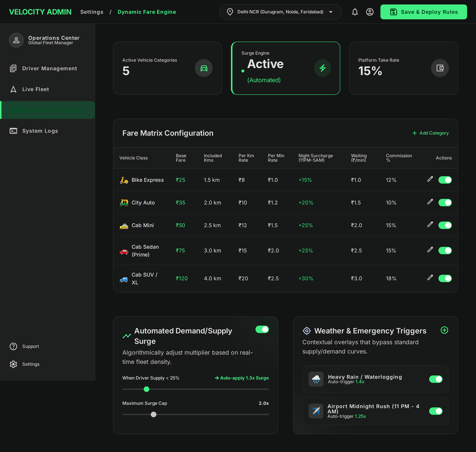Edit the Cab Mini fare row
Image resolution: width=476 pixels, height=452 pixels.
(430, 224)
